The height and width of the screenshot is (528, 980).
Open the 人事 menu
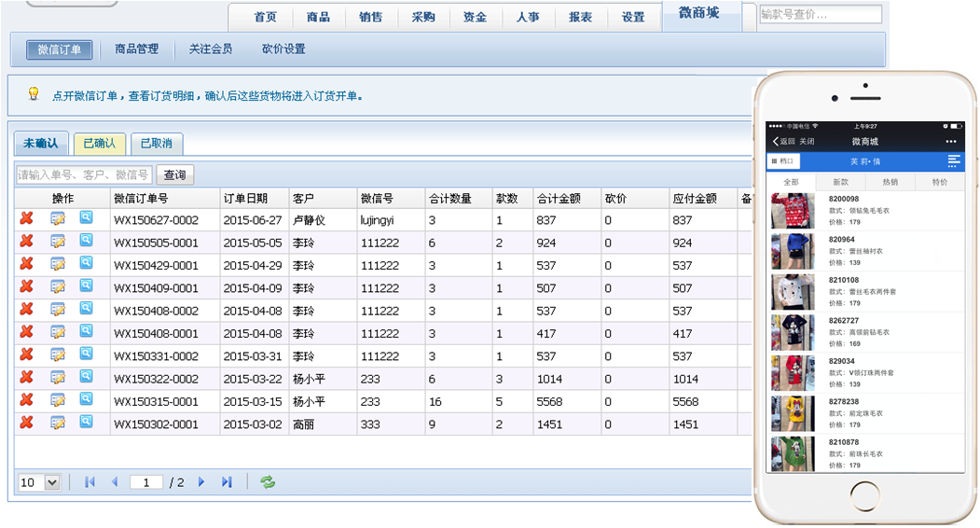coord(528,17)
